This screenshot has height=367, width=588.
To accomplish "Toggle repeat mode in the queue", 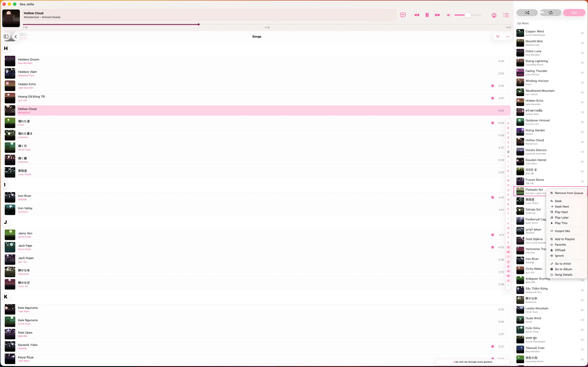I will point(551,13).
